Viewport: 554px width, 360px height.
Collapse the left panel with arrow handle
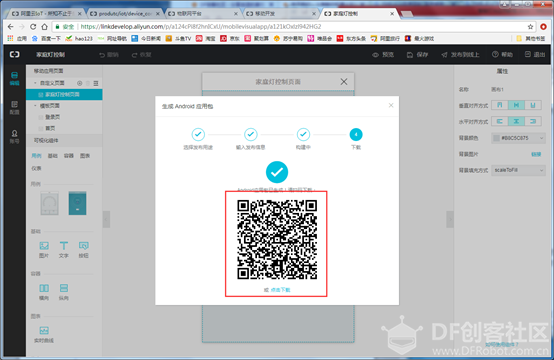(106, 219)
